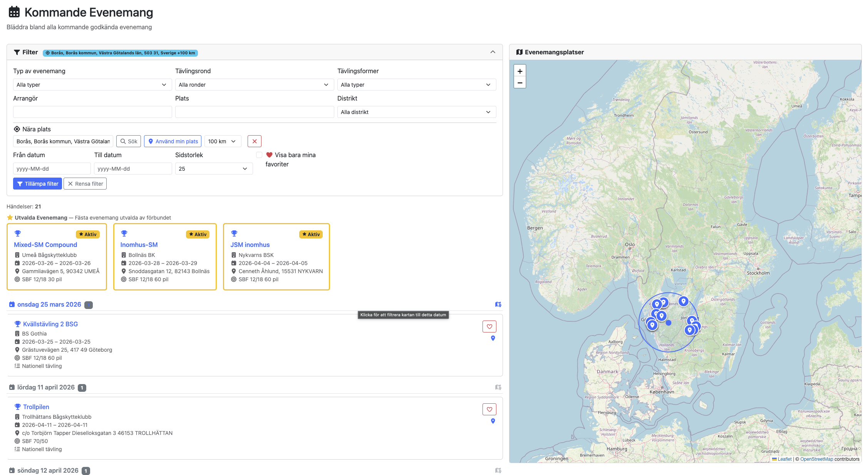Show Kvällstävling 2 BSG on the map via its pin icon
Screen dimensions: 868x475
pos(493,338)
